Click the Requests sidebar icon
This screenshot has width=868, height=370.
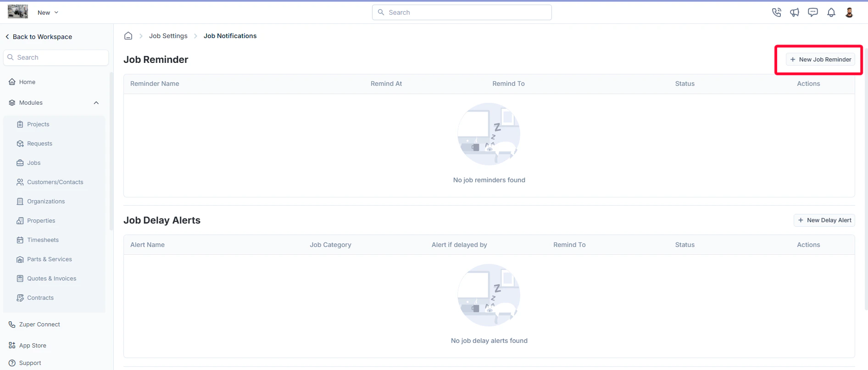[x=20, y=144]
